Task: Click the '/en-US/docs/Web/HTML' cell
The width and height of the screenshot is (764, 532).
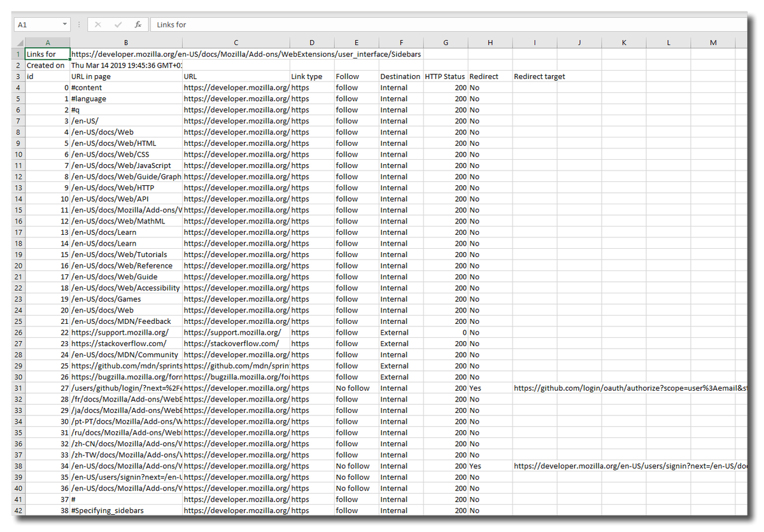Action: (x=126, y=143)
